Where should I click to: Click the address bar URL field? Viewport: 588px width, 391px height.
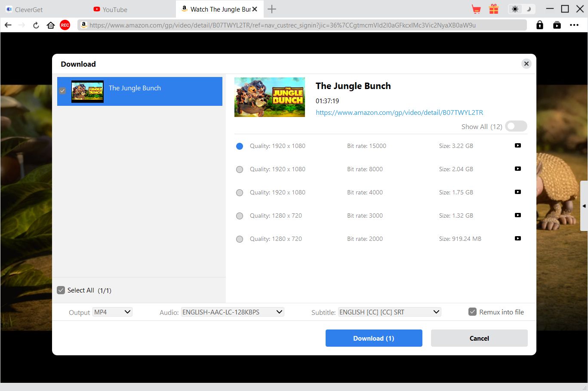pyautogui.click(x=302, y=25)
